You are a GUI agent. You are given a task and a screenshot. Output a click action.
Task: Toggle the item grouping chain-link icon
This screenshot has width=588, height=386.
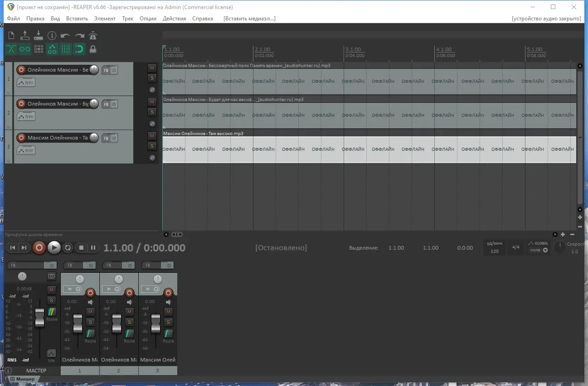click(x=25, y=49)
